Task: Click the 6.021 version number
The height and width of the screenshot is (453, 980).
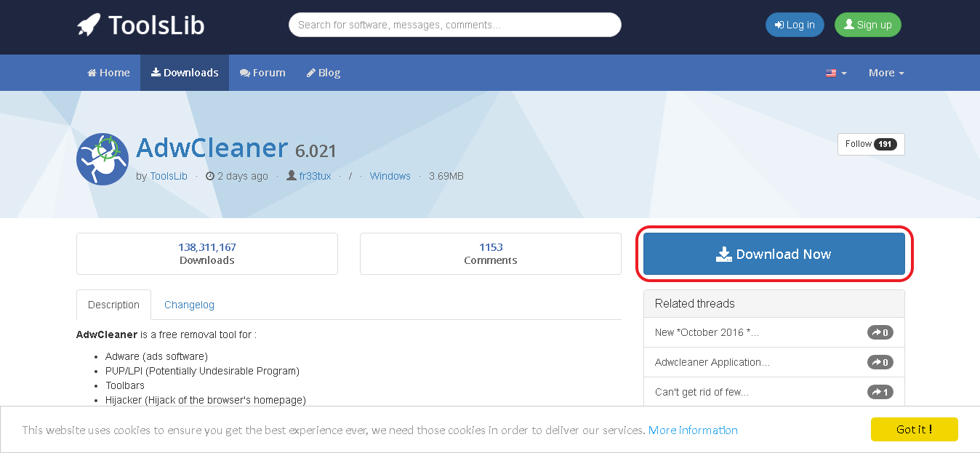Action: click(316, 151)
